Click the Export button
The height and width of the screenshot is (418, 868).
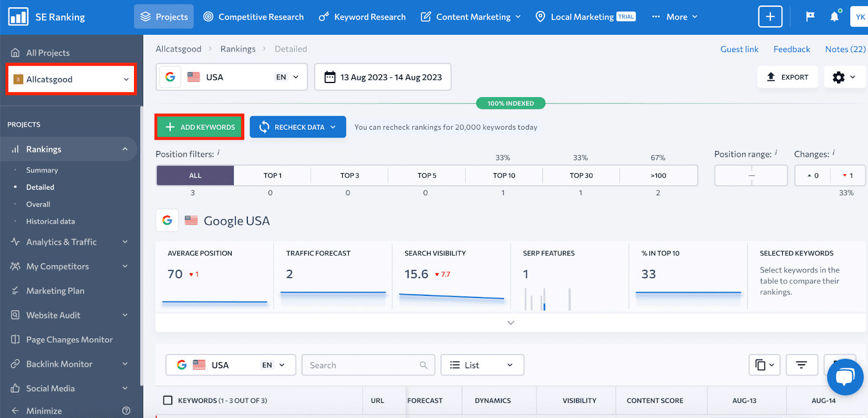788,77
